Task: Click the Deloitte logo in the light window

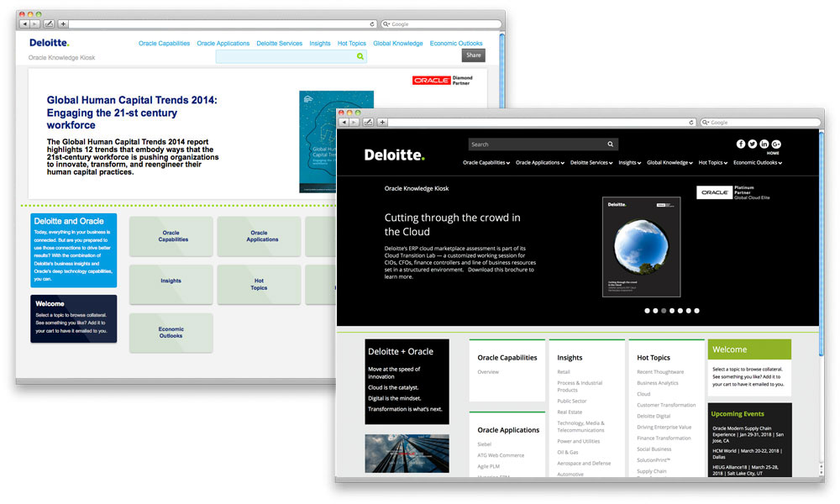Action: tap(50, 43)
